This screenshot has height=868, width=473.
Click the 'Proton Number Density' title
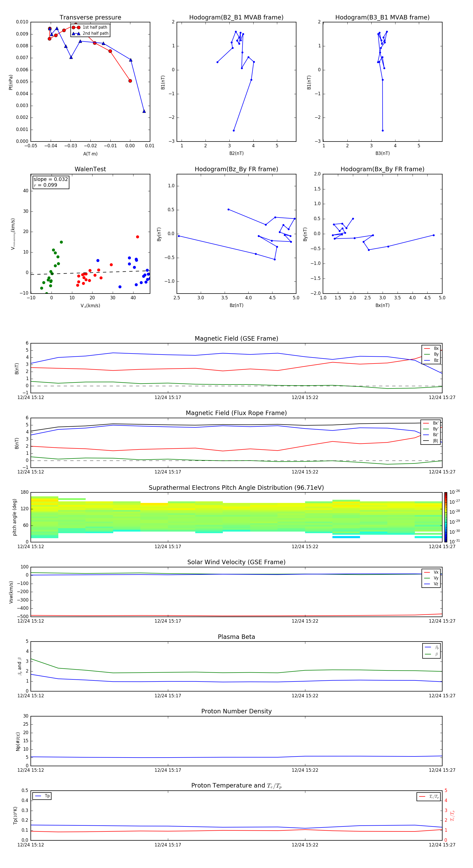click(236, 711)
